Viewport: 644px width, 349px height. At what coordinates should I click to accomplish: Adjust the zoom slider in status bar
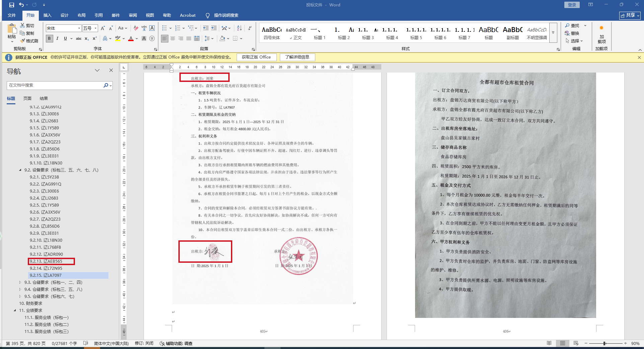click(605, 343)
